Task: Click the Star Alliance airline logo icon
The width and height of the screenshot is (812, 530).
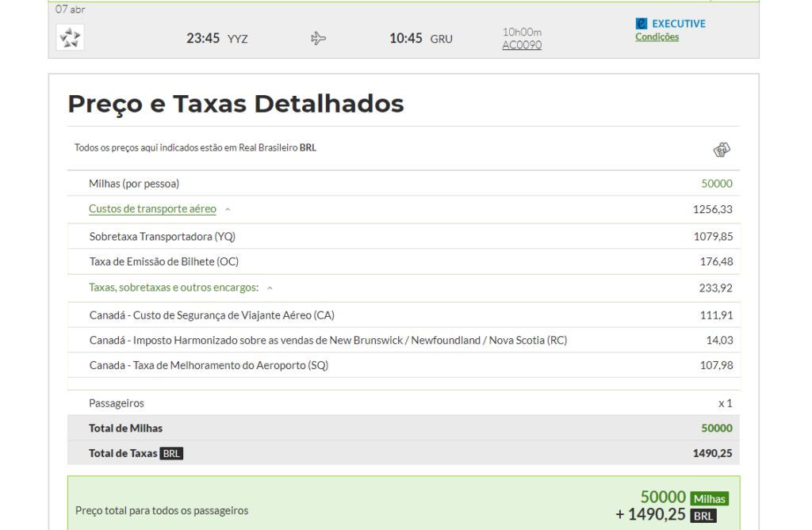Action: (x=70, y=37)
